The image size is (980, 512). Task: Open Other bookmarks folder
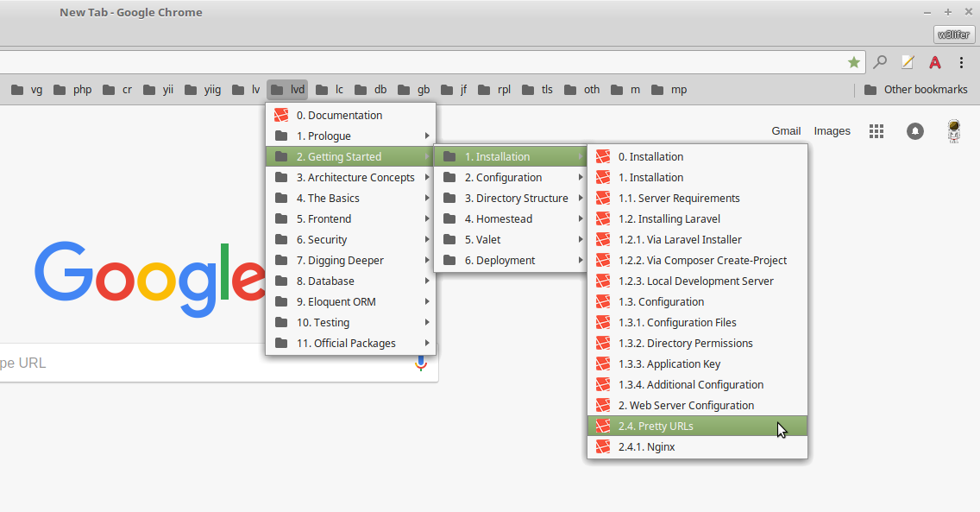[x=915, y=90]
